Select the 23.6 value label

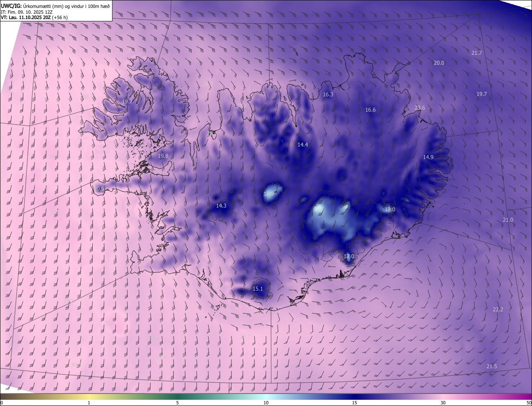pos(420,108)
